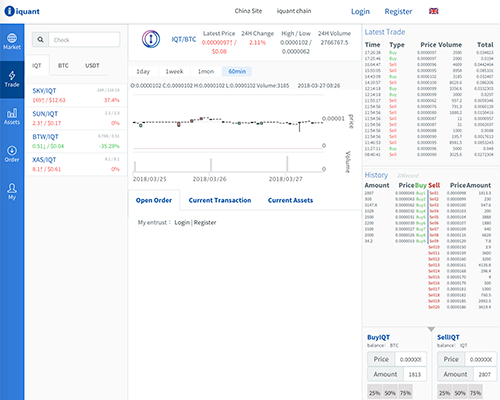The height and width of the screenshot is (400, 500).
Task: Click the IQT/BTC pair title
Action: [184, 39]
